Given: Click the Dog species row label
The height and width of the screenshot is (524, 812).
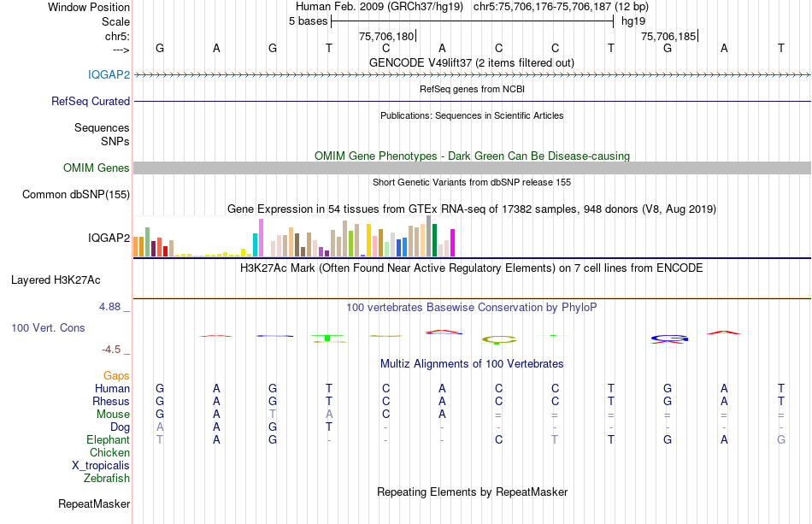Looking at the screenshot, I should pyautogui.click(x=120, y=427).
